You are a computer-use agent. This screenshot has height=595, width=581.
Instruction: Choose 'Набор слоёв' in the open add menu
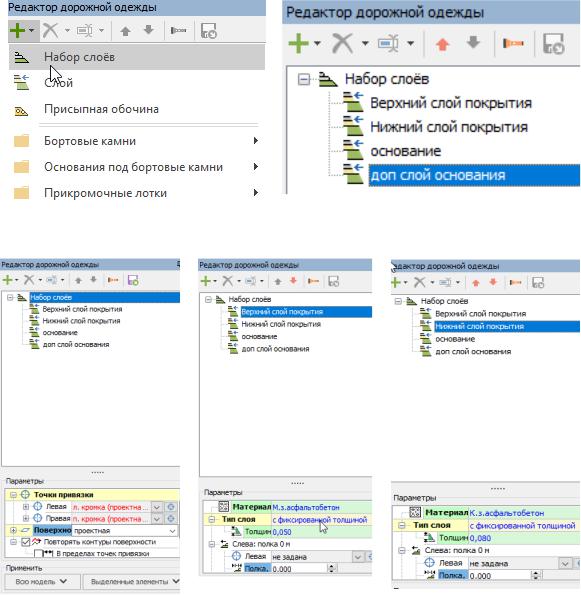[137, 57]
